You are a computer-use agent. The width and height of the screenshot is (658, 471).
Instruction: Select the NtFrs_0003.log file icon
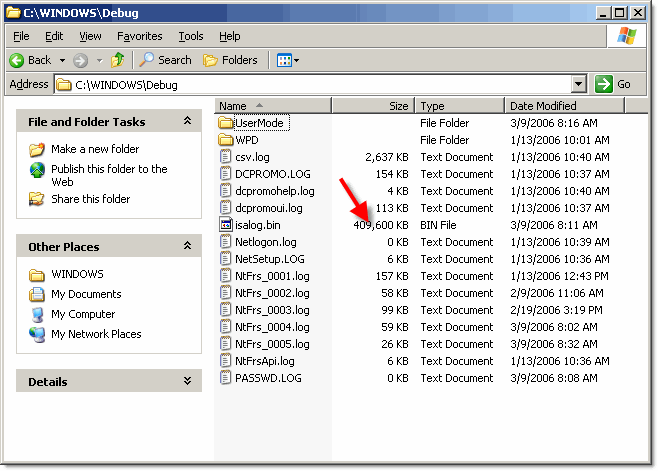[x=225, y=310]
